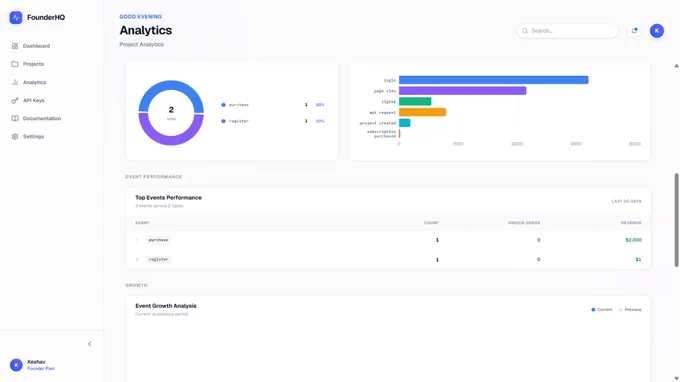
Task: Click the page vertical scrollbar thumb
Action: click(x=676, y=220)
